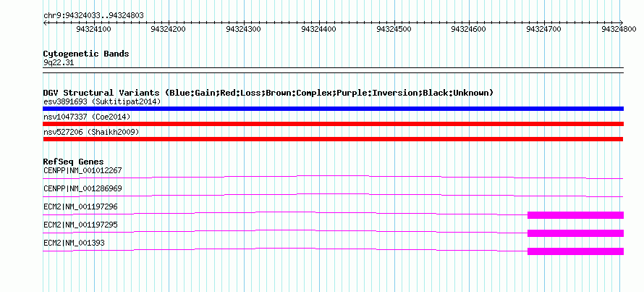Click the CENPP NM_001286969 intron line
The image size is (644, 292).
coord(333,195)
